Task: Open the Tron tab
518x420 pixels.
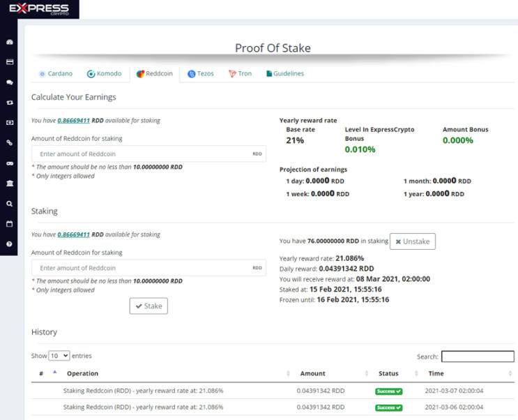Action: pos(240,74)
